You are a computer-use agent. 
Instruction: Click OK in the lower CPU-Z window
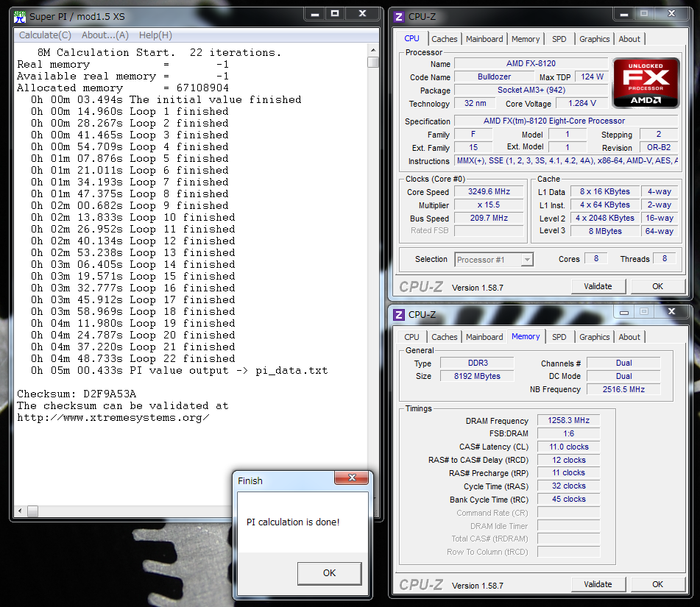point(657,585)
